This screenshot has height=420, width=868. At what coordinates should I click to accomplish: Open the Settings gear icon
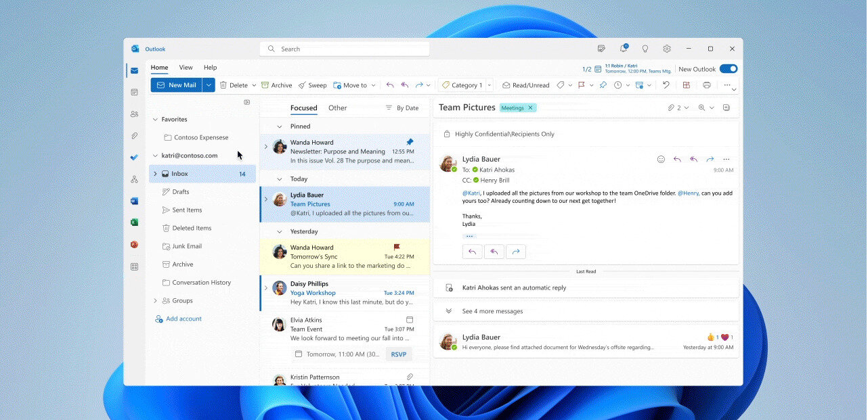(x=667, y=49)
